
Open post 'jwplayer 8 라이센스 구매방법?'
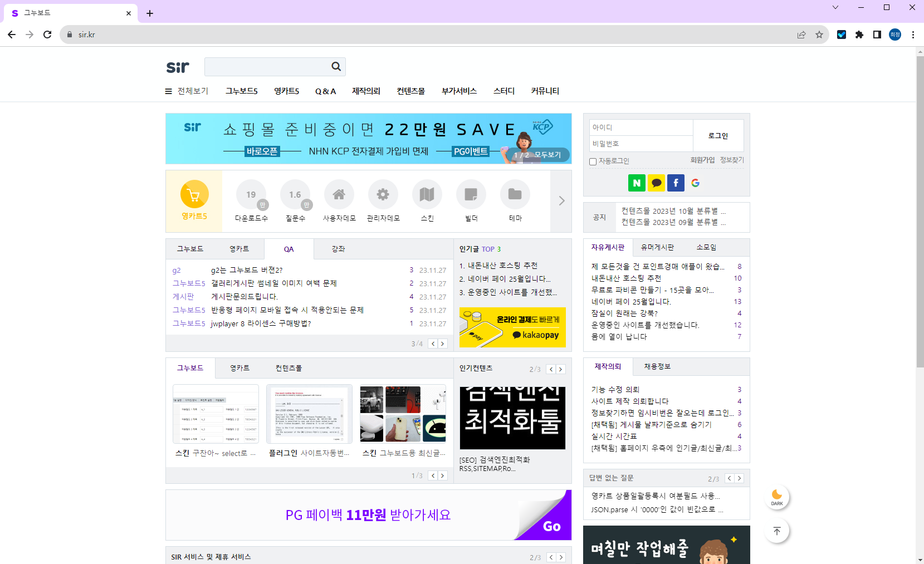tap(261, 323)
